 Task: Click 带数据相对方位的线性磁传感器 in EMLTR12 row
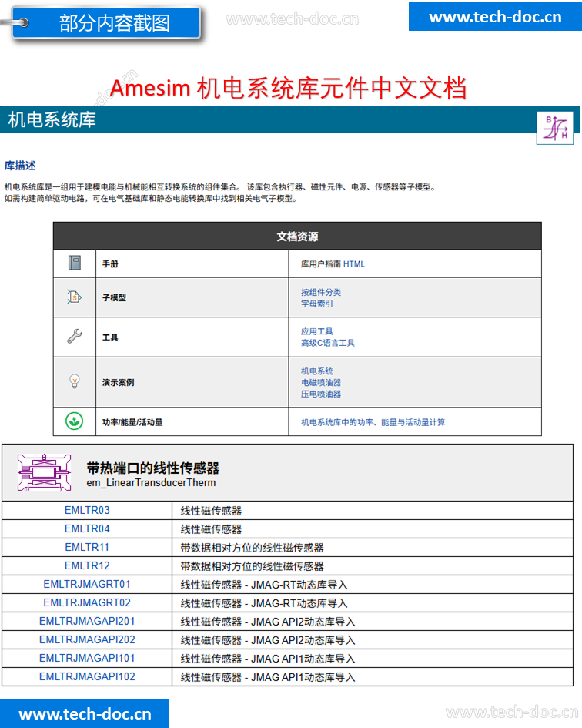click(252, 566)
